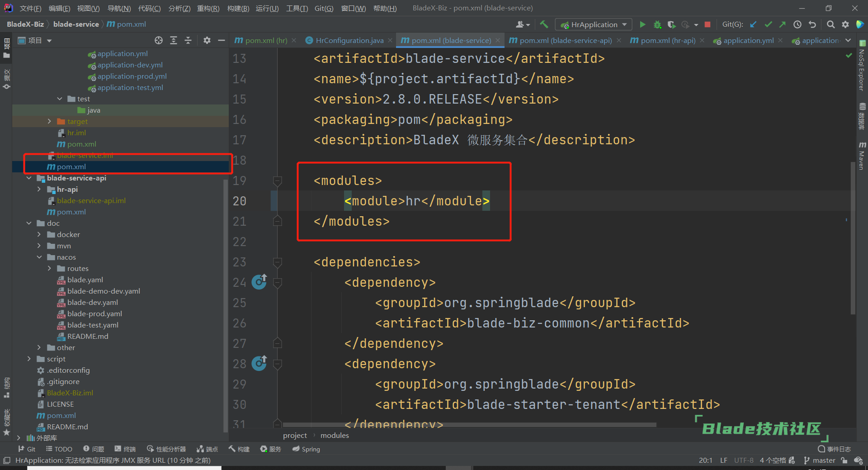Click the editor horizontal scrollbar
Screen dimensions: 868x470
coord(469,424)
